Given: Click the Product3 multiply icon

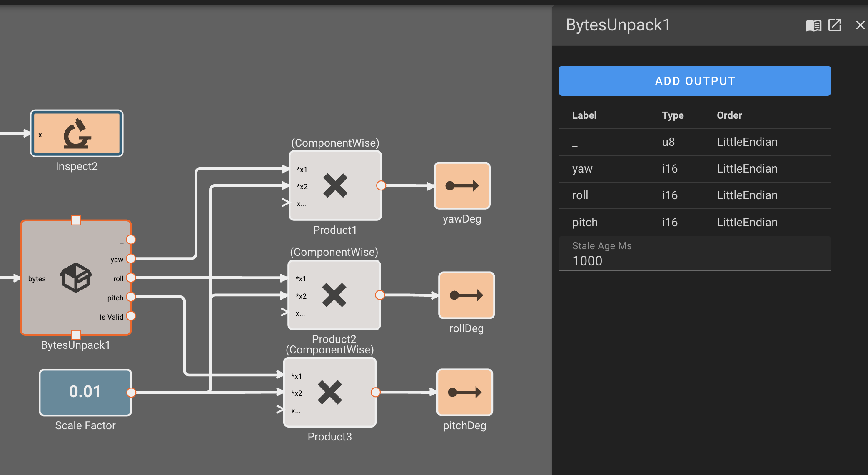Looking at the screenshot, I should tap(330, 392).
